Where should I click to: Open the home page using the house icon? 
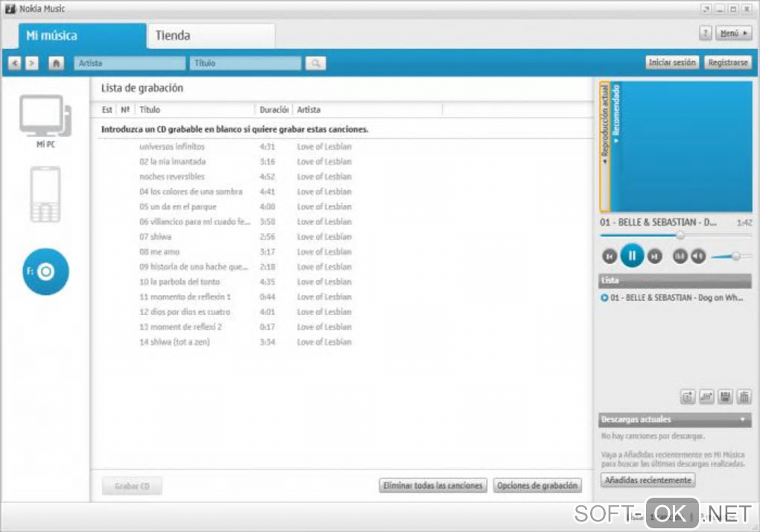(x=56, y=63)
